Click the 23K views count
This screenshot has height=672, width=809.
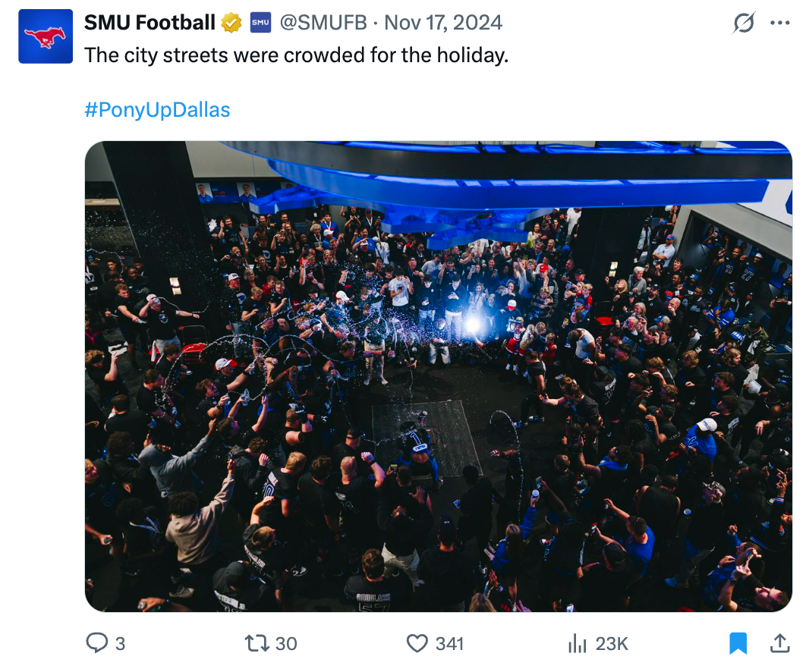[x=612, y=644]
